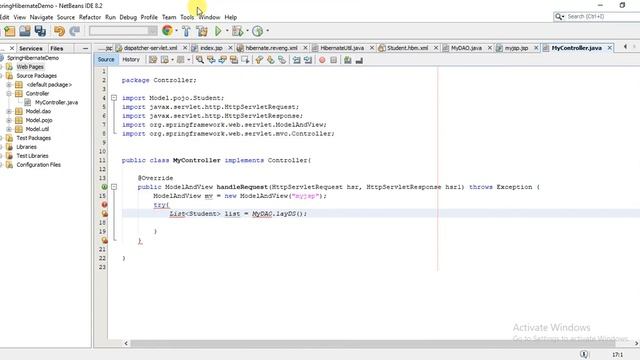Open the Tools menu
The width and height of the screenshot is (640, 360).
click(x=187, y=17)
